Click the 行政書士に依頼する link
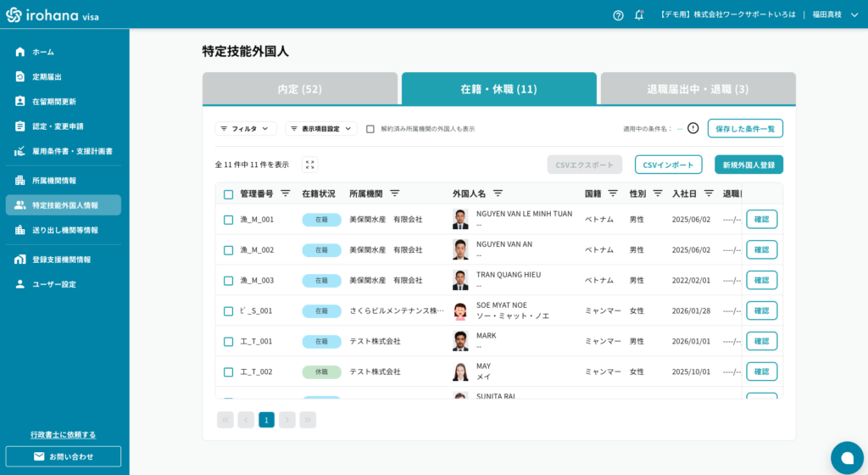 click(64, 434)
